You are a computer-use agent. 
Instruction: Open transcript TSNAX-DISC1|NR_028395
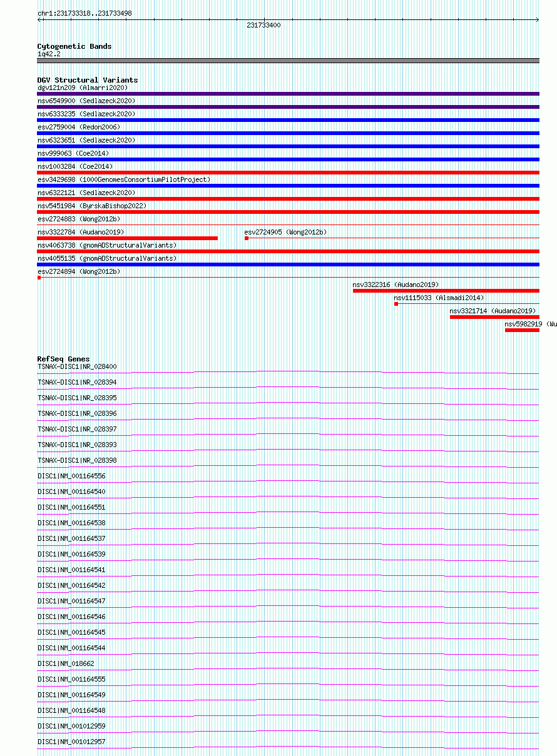pyautogui.click(x=77, y=398)
